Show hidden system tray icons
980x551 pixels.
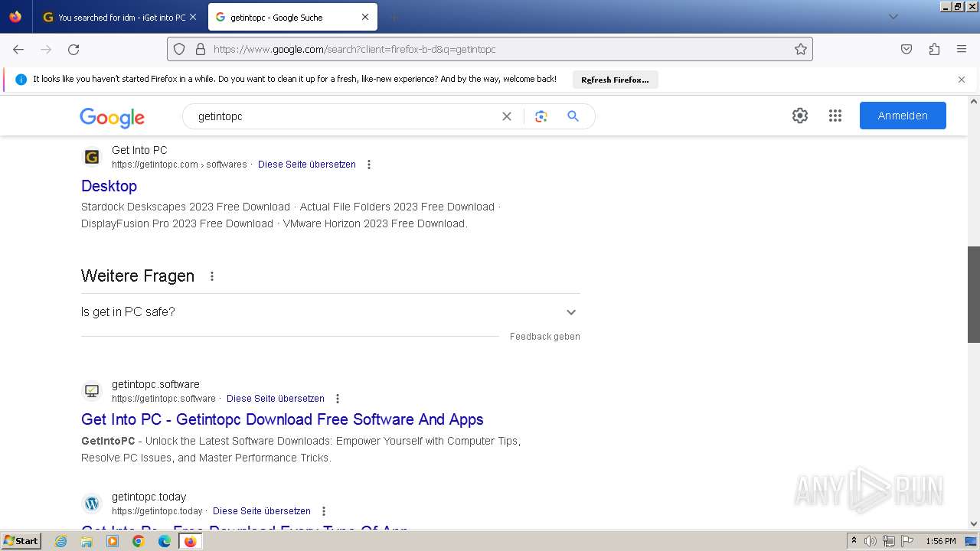coord(854,541)
